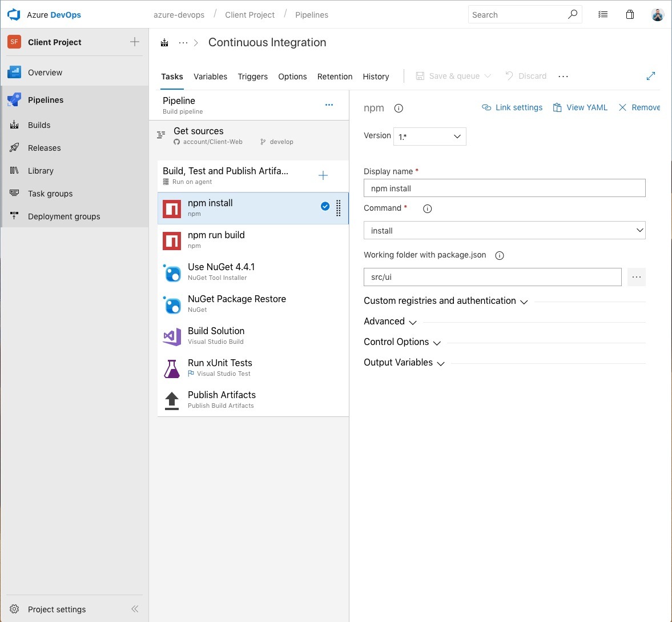
Task: Select the Build Solution task
Action: tap(253, 336)
